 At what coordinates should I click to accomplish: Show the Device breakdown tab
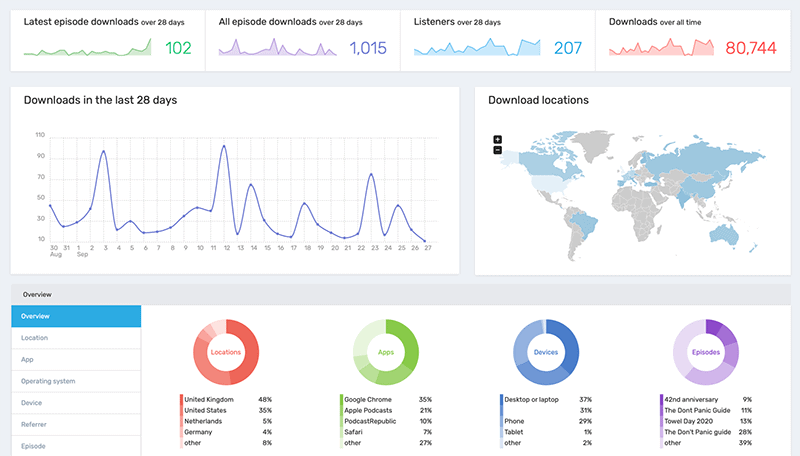pos(76,403)
